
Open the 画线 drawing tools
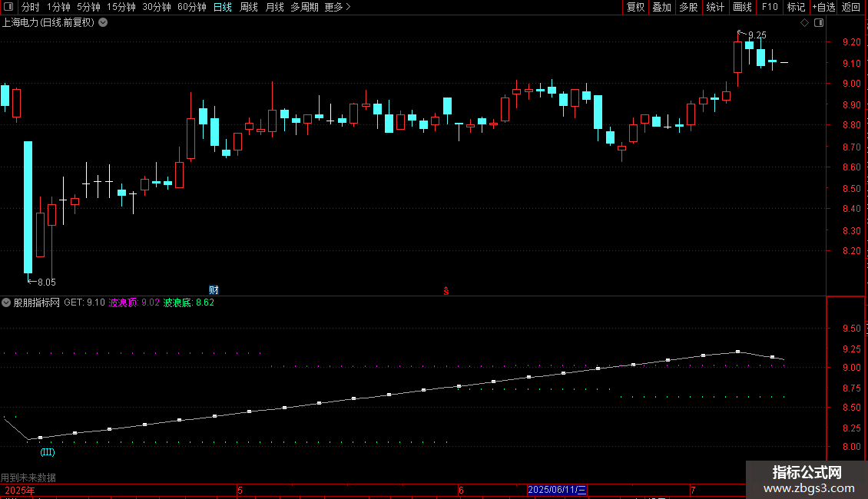click(x=742, y=7)
